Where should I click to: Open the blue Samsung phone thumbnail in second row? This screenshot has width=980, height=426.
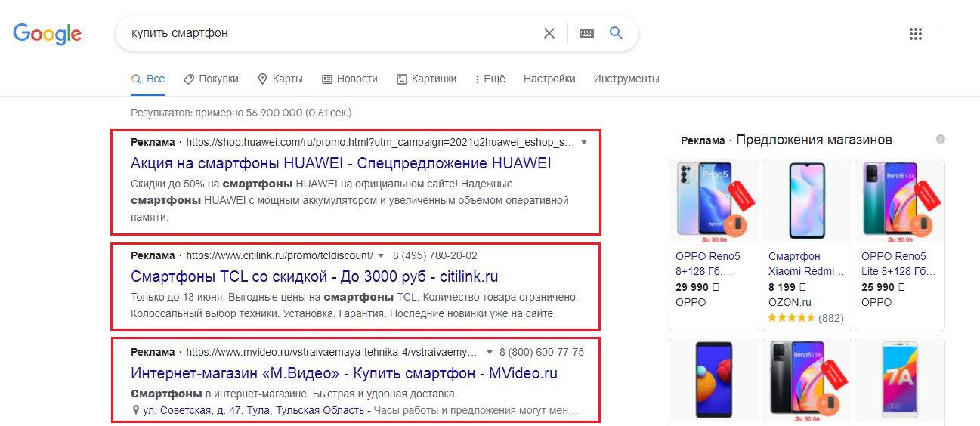[x=713, y=381]
